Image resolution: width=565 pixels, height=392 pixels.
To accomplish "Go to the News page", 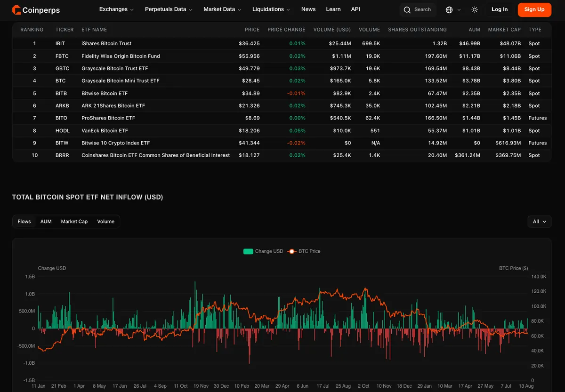I will click(x=308, y=9).
